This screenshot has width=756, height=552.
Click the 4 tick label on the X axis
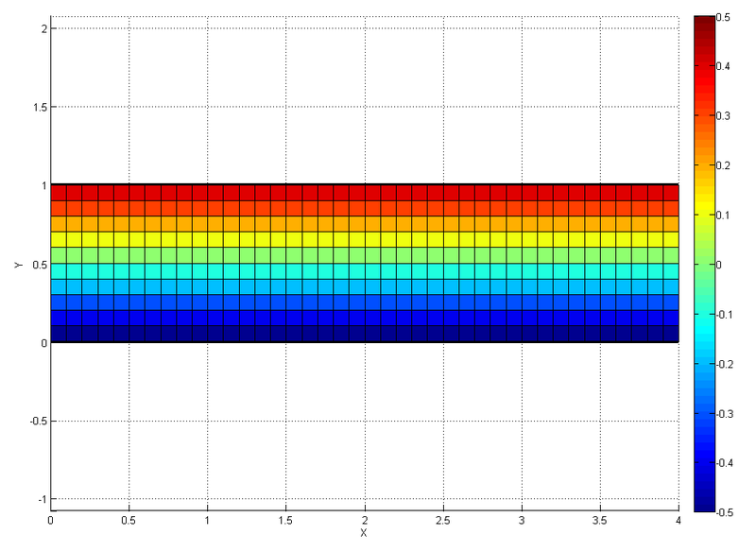(679, 522)
